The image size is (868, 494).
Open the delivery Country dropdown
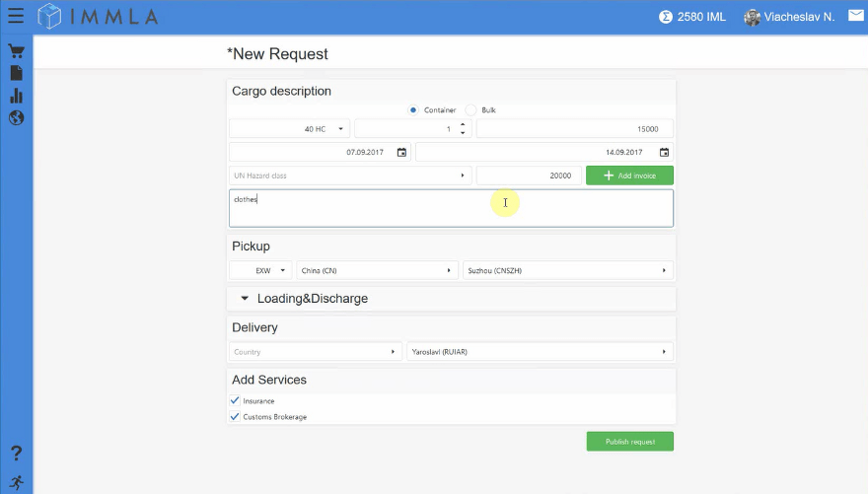pyautogui.click(x=315, y=352)
